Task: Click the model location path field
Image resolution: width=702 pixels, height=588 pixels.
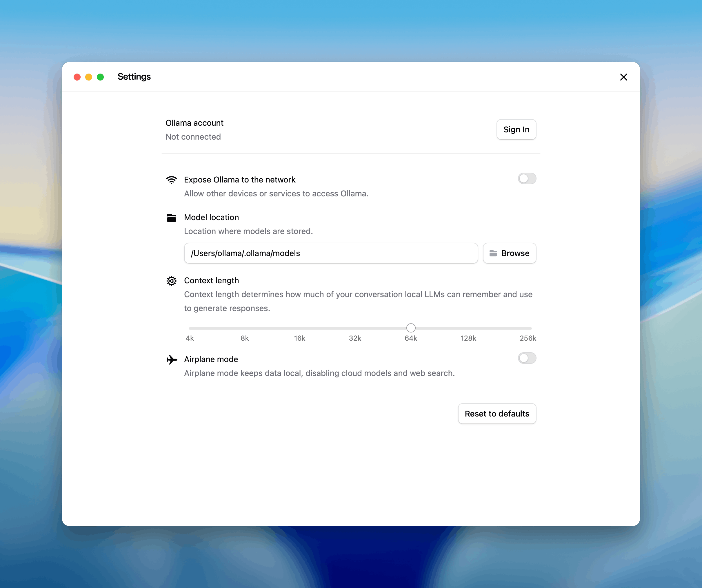Action: [x=331, y=253]
